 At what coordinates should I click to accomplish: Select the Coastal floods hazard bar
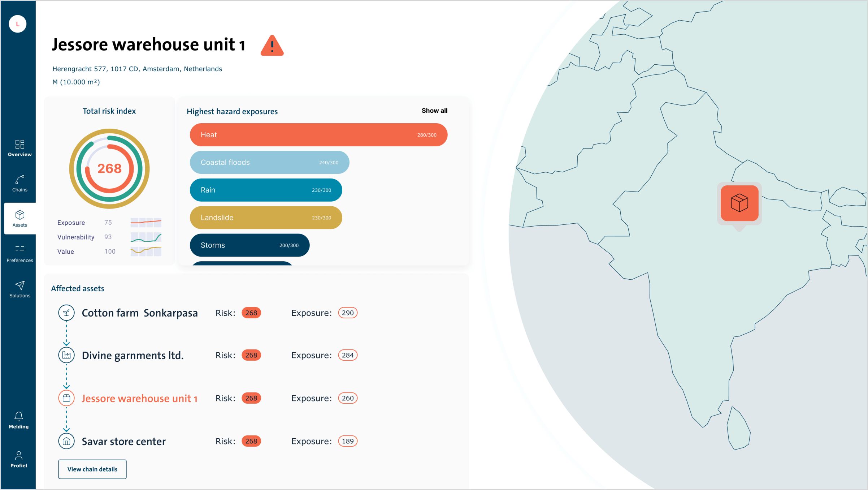(269, 163)
